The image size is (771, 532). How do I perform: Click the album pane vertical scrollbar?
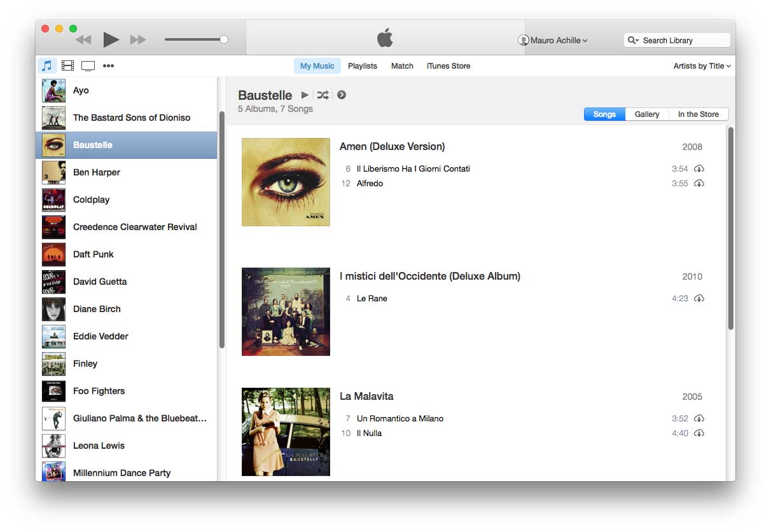[731, 228]
